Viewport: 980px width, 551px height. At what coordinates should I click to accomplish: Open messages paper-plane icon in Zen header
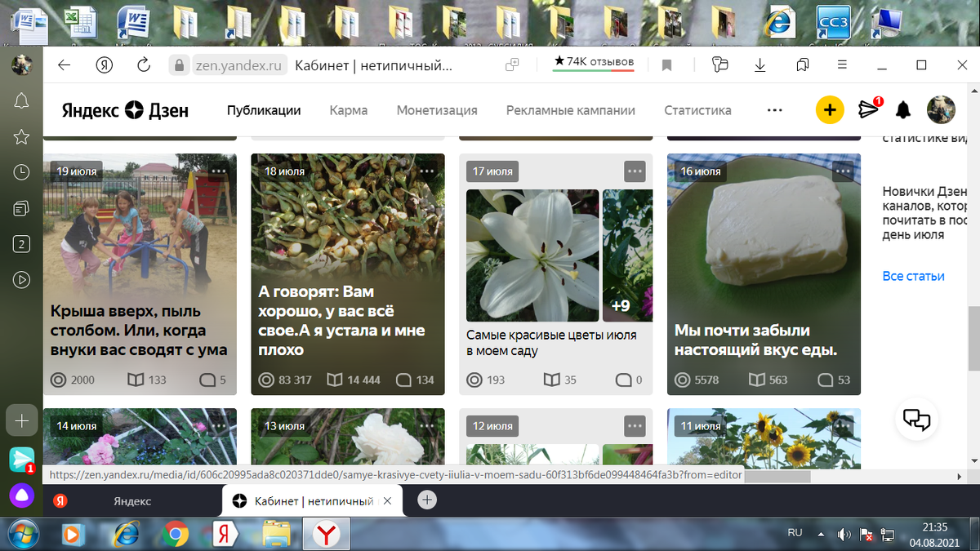(869, 109)
